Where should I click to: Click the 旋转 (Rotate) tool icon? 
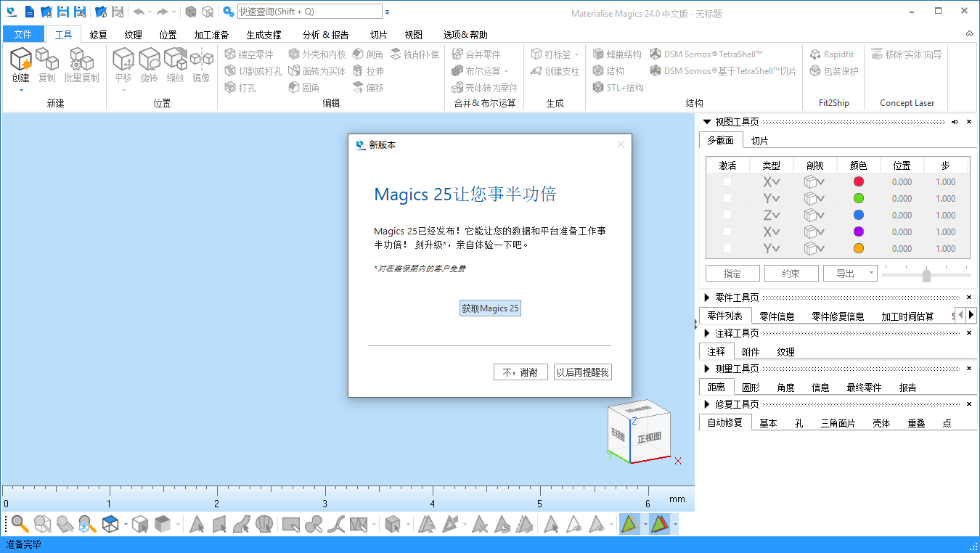point(149,60)
